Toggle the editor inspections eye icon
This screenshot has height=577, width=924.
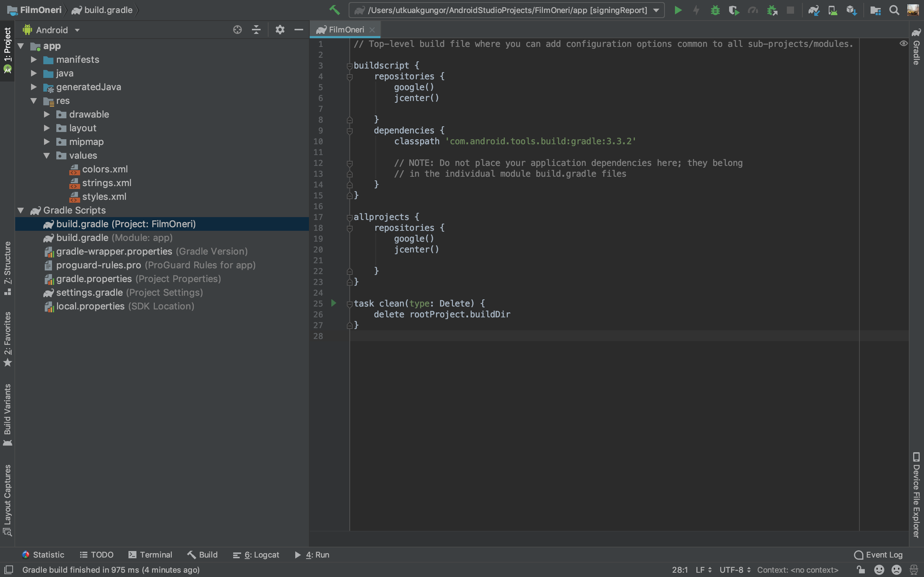click(903, 44)
